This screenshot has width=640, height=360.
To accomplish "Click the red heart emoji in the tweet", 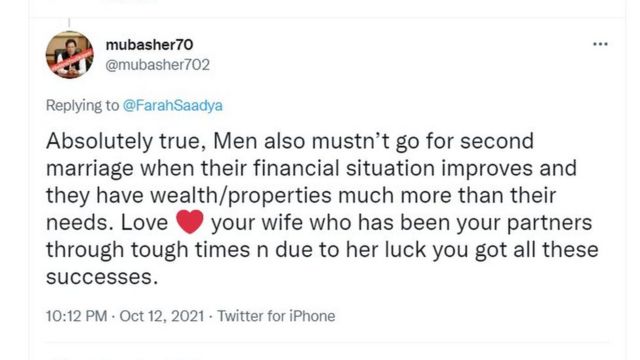I will coord(189,222).
